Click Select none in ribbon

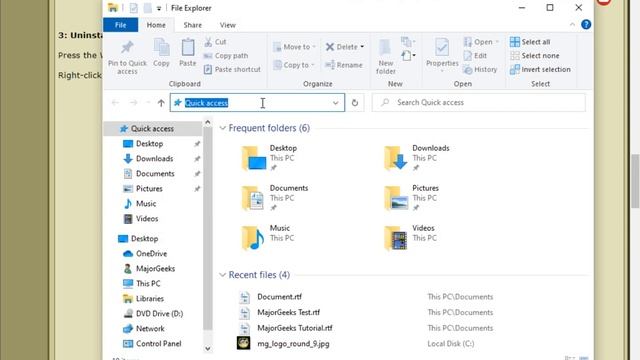(x=535, y=56)
